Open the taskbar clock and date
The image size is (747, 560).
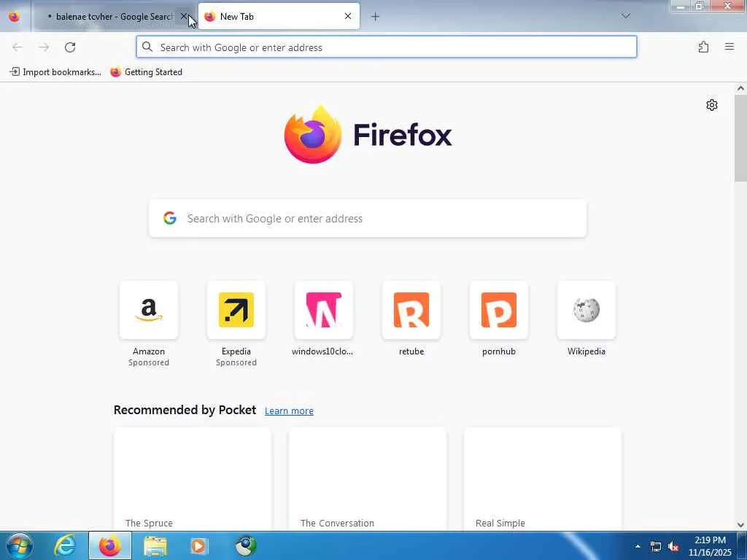tap(710, 546)
